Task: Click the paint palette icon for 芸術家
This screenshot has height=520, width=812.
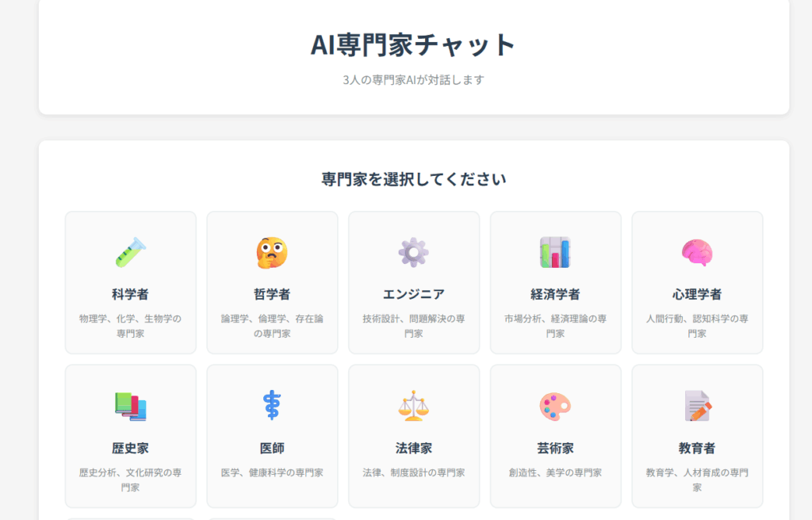Action: point(555,406)
